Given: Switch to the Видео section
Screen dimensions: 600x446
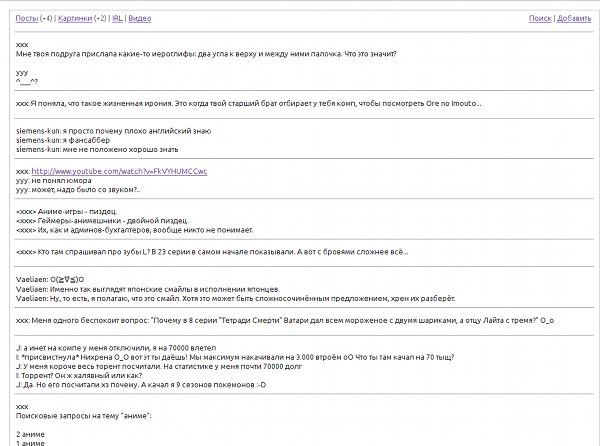Looking at the screenshot, I should 140,18.
